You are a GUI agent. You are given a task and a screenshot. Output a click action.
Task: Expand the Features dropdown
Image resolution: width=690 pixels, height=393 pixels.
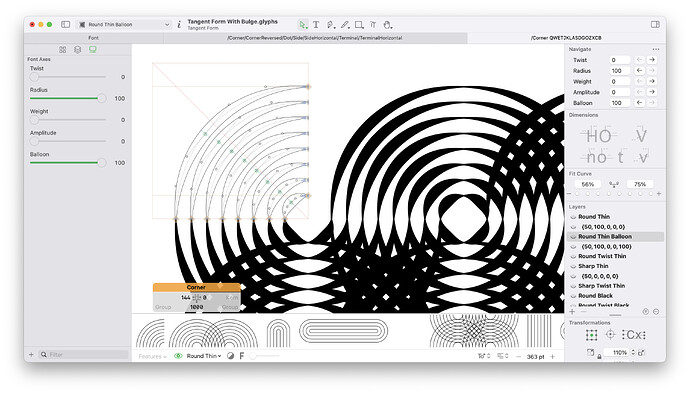[153, 356]
